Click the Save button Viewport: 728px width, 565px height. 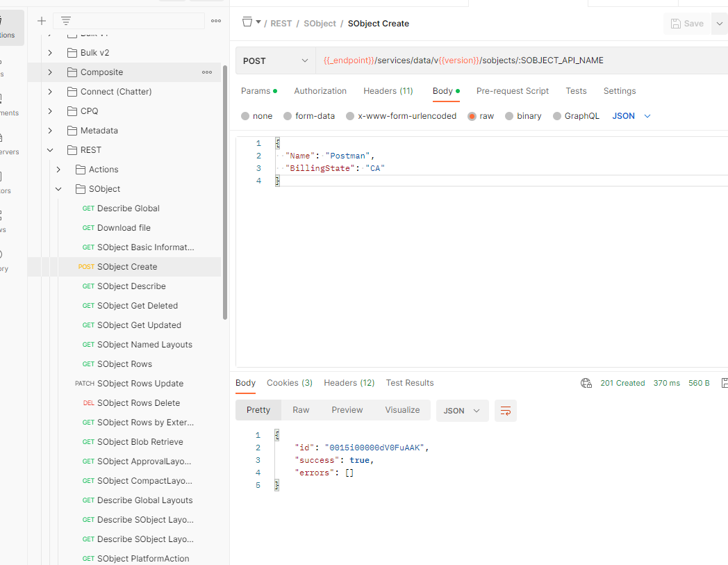687,24
